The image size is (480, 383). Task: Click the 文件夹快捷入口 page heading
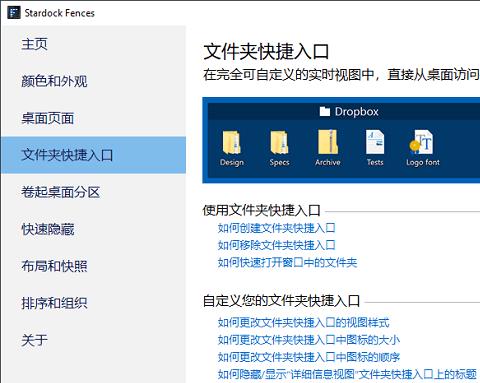(266, 52)
